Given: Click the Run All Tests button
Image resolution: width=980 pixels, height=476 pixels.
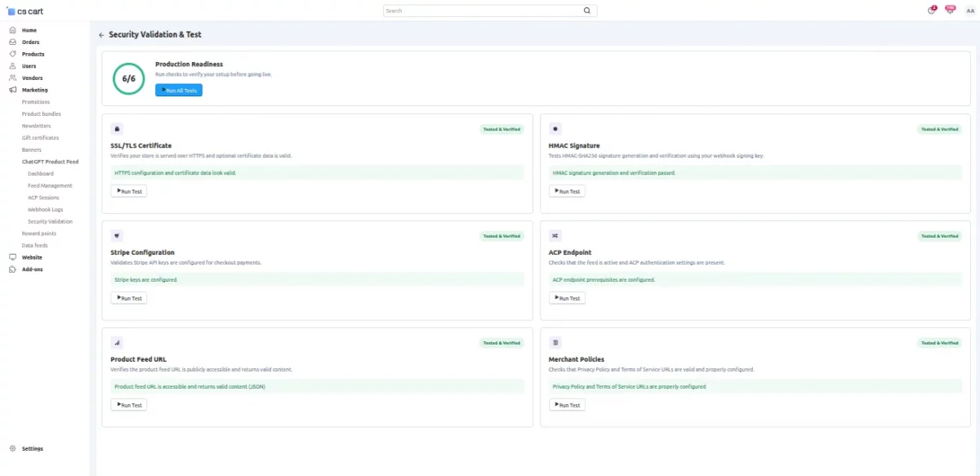Looking at the screenshot, I should coord(179,91).
